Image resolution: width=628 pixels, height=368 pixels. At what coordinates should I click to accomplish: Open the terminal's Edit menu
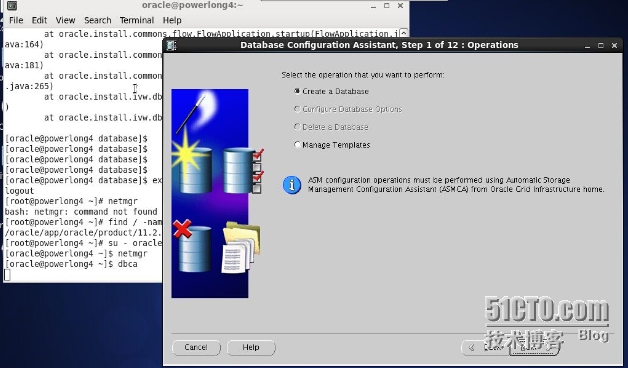[x=39, y=20]
